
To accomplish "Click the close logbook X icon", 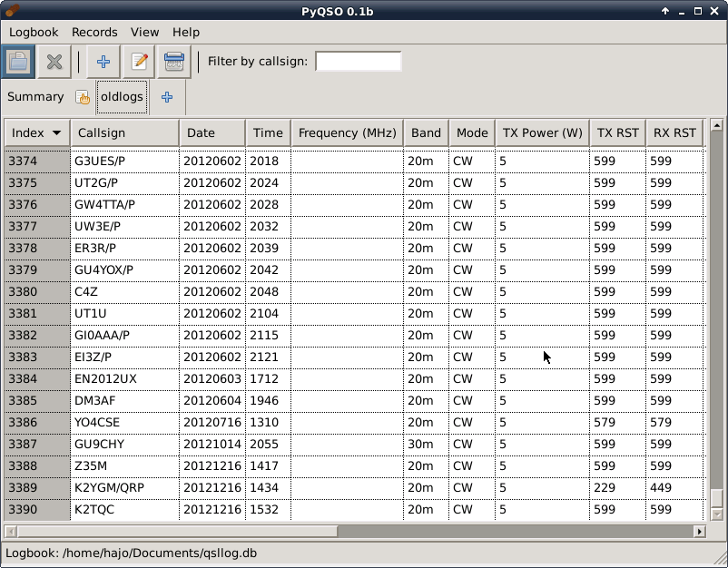I will coord(54,62).
